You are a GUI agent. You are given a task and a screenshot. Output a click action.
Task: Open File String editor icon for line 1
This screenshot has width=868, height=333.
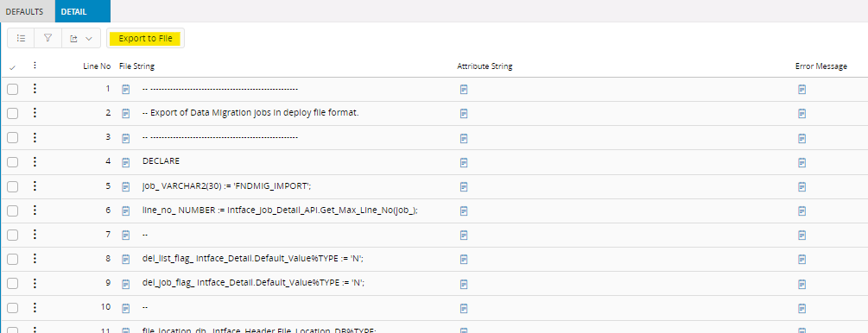tap(125, 89)
